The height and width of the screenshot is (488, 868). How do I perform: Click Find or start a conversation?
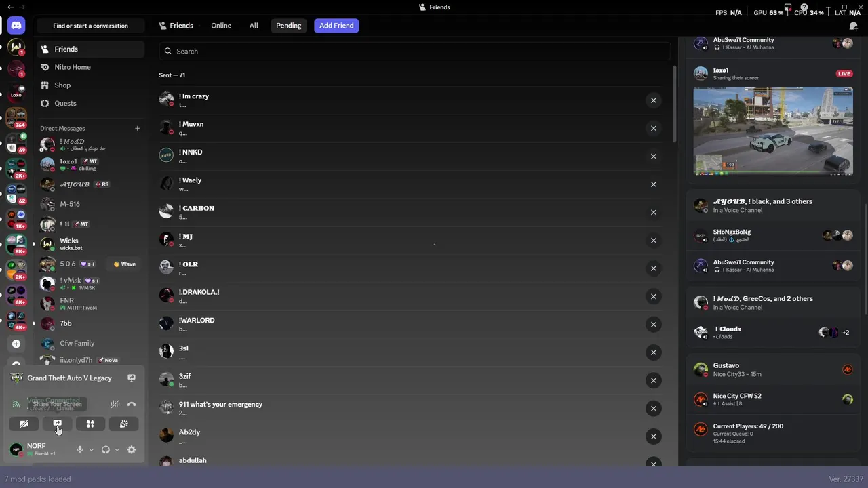coord(90,26)
